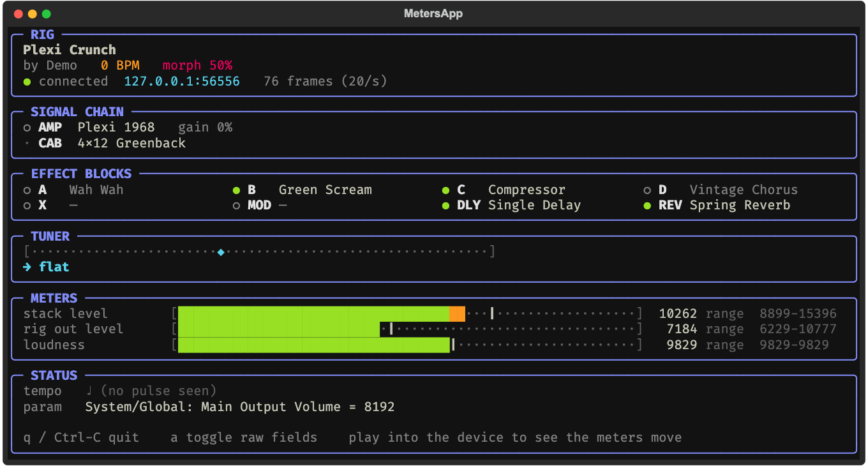Close the MetersApp window with red button
Screen dimensions: 868x466
(18, 14)
